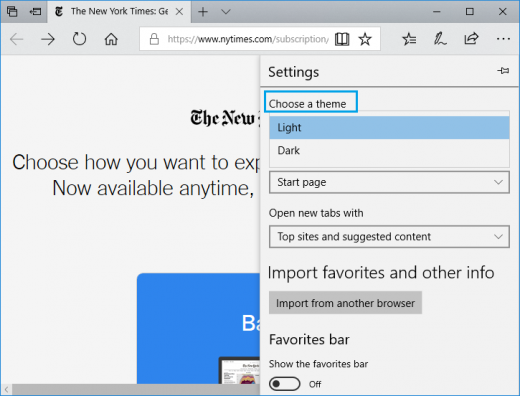Open a new tab with plus icon
Viewport: 520px width, 396px height.
pyautogui.click(x=203, y=12)
